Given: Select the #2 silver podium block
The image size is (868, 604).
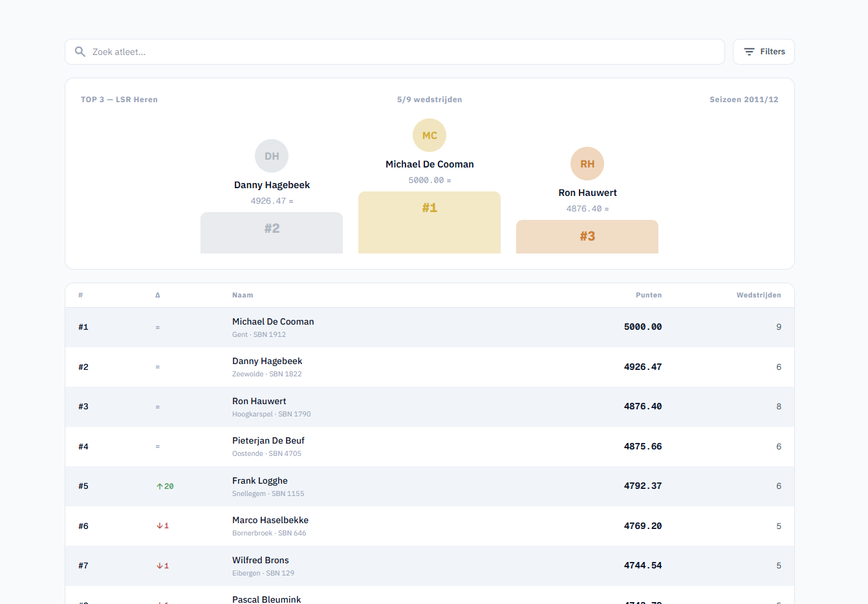Looking at the screenshot, I should click(x=272, y=233).
